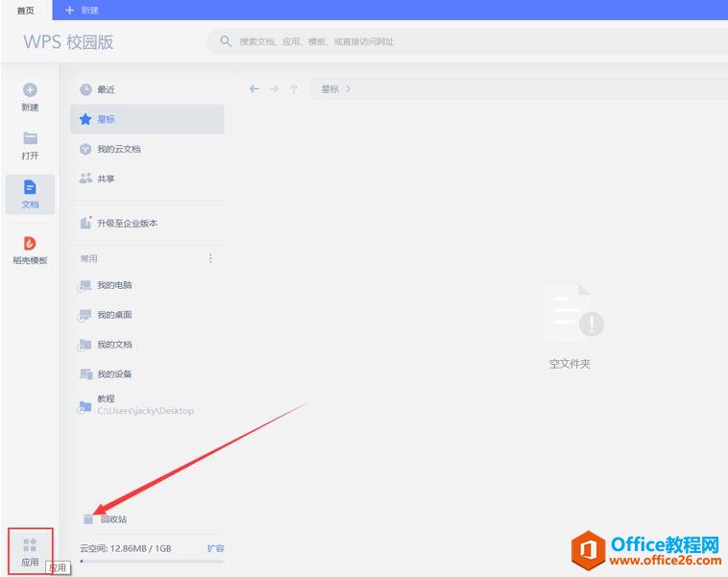Click the 星标 breadcrumb label
Image resolution: width=728 pixels, height=577 pixels.
330,88
